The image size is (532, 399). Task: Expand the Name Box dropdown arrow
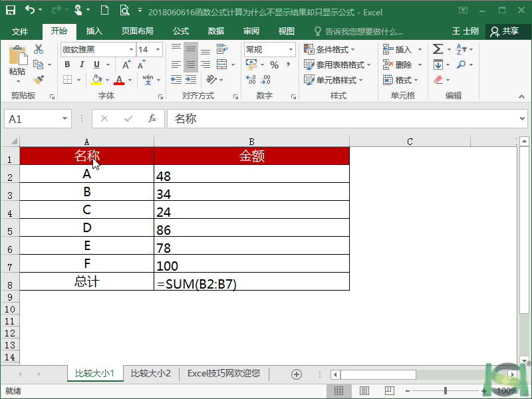(65, 118)
